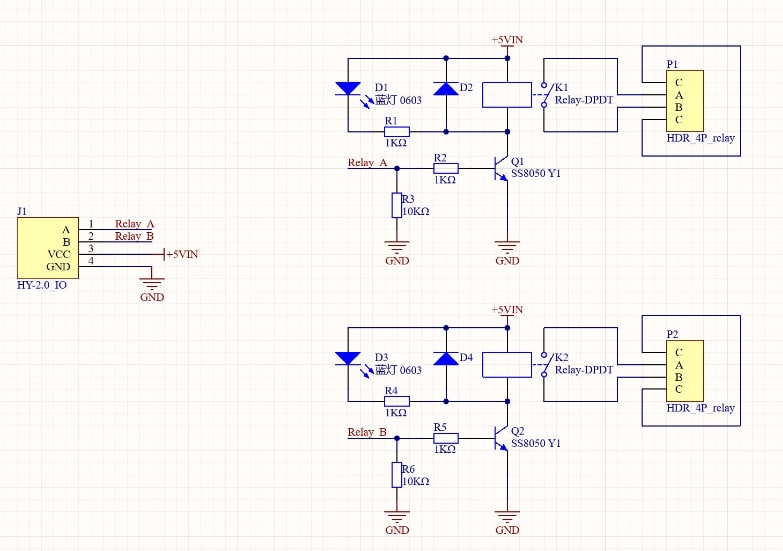Select the J1 HY-2.0 connector block

pos(45,248)
